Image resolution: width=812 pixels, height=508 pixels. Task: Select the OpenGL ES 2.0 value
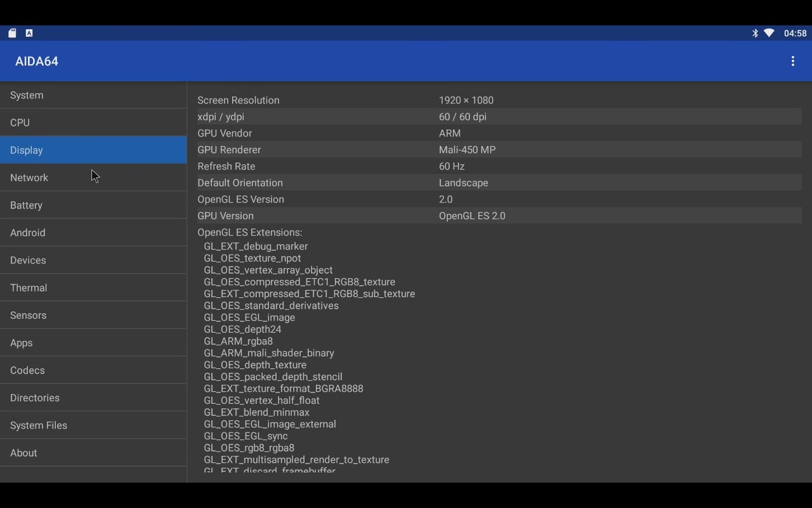(472, 216)
